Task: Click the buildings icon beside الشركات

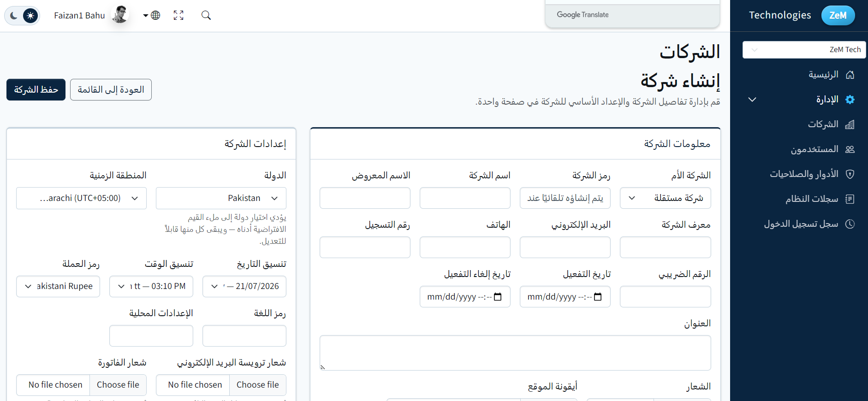Action: tap(850, 124)
